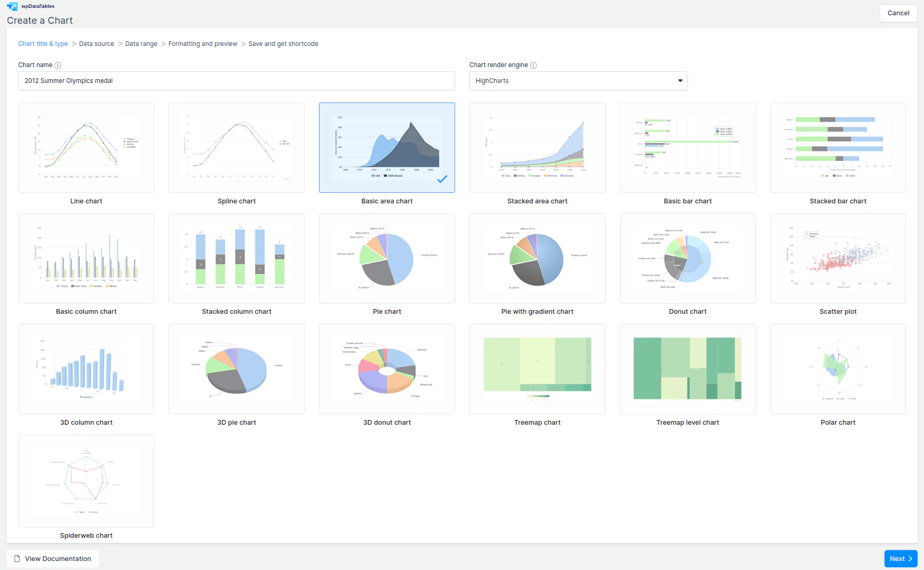Viewport: 924px width, 570px height.
Task: Select the Scatter plot chart type
Action: click(837, 258)
